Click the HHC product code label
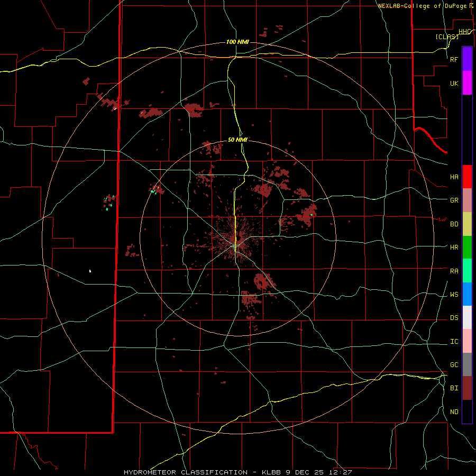 point(465,32)
